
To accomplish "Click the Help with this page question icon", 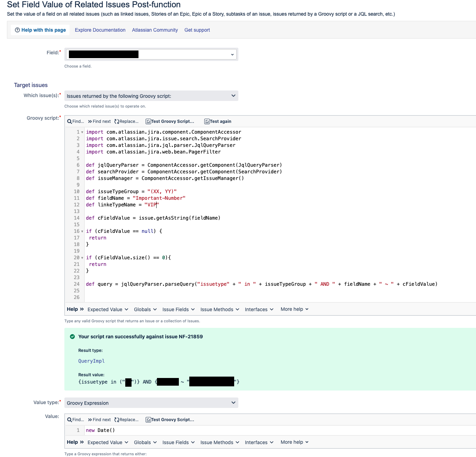I will pyautogui.click(x=17, y=30).
